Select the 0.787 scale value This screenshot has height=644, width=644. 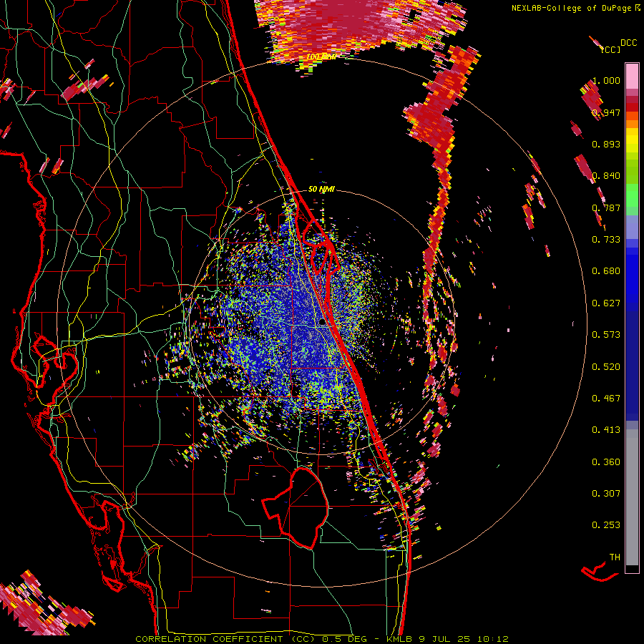(606, 208)
